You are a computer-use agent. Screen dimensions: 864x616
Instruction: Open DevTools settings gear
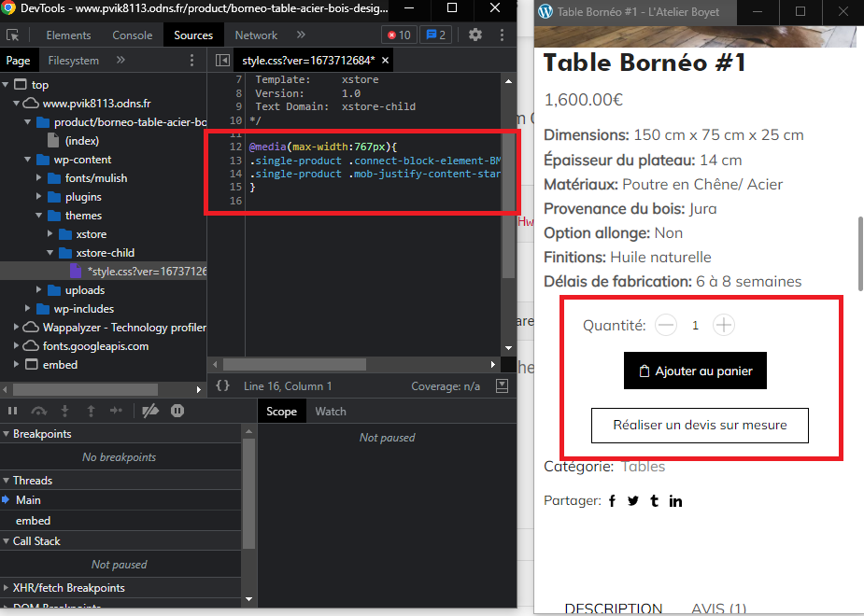475,35
